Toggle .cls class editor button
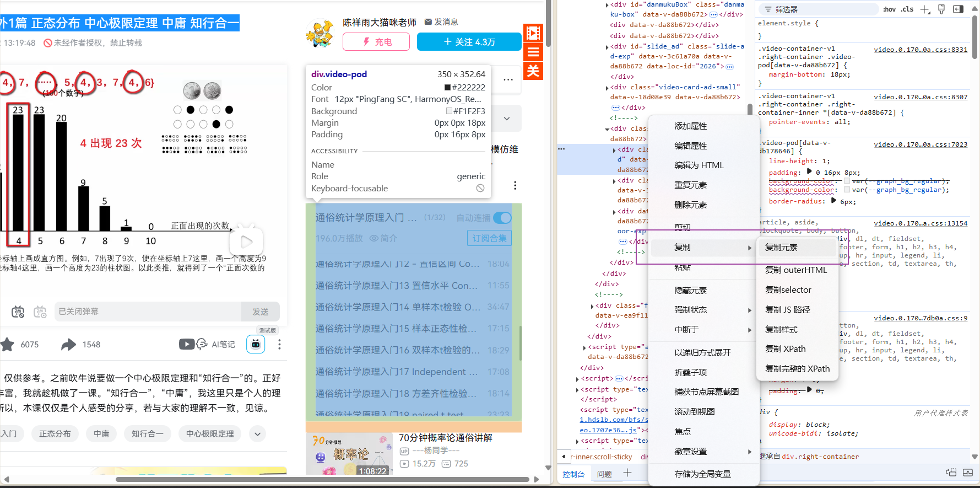The image size is (980, 488). point(907,9)
